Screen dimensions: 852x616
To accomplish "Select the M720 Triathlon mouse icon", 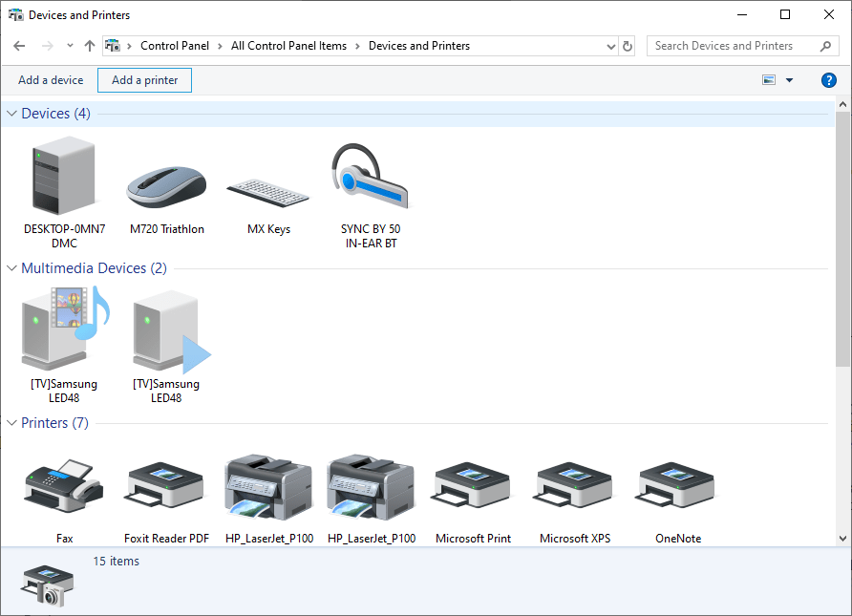I will [x=166, y=177].
